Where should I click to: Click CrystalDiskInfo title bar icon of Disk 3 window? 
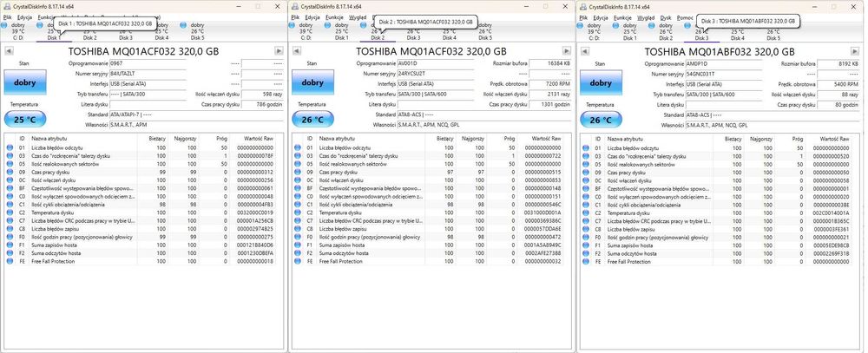pyautogui.click(x=582, y=6)
